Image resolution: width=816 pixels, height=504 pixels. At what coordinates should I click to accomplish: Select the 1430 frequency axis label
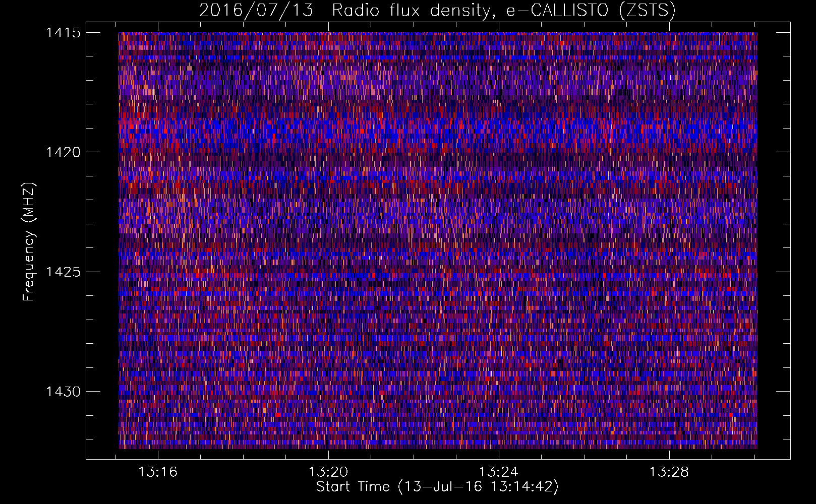coord(63,392)
